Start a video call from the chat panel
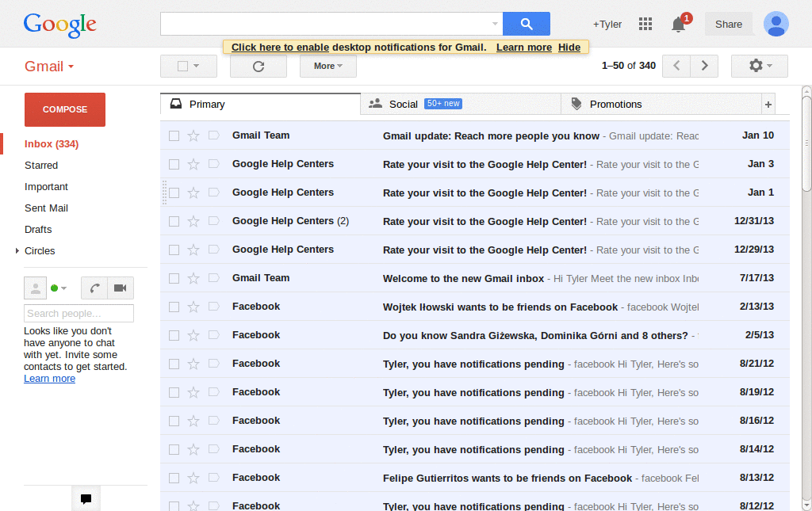 121,288
